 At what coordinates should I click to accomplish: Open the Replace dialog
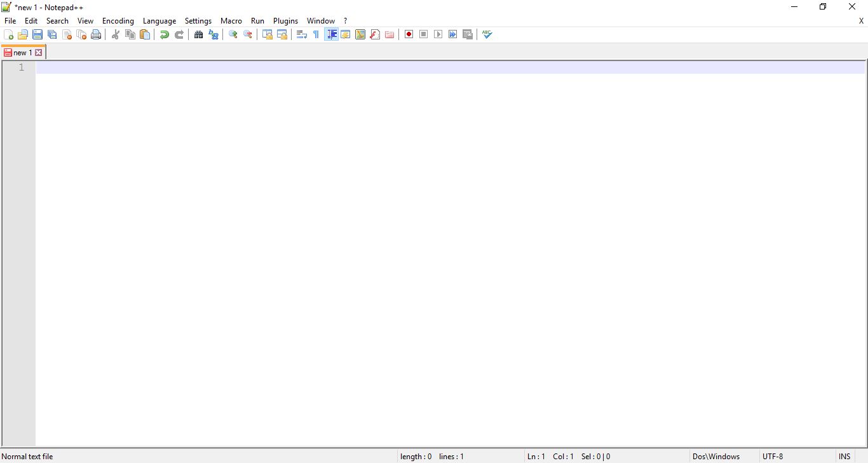tap(213, 34)
